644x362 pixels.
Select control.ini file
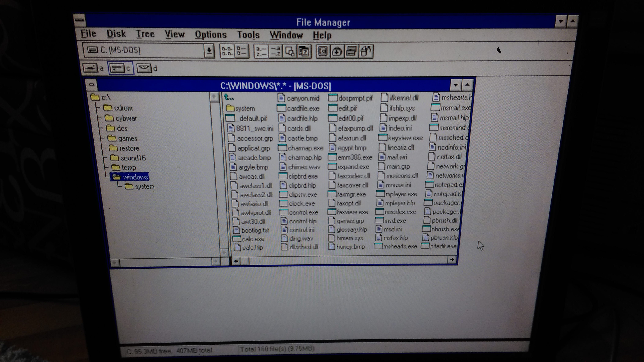298,230
